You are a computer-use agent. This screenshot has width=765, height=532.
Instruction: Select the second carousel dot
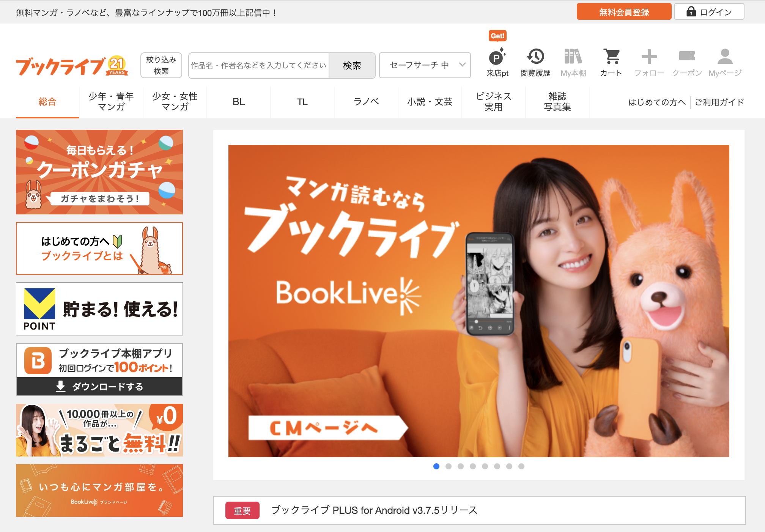(x=449, y=466)
